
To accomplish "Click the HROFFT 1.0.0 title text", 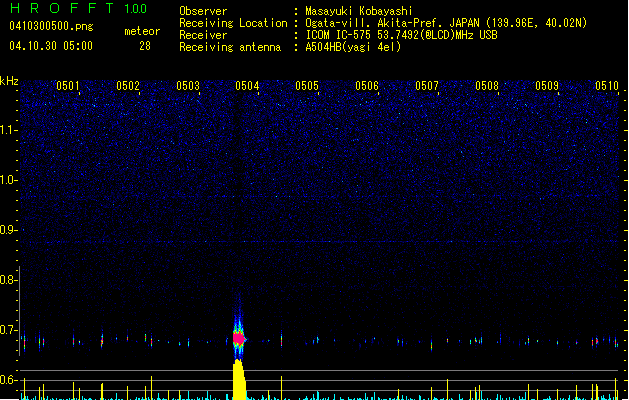I will pos(79,8).
